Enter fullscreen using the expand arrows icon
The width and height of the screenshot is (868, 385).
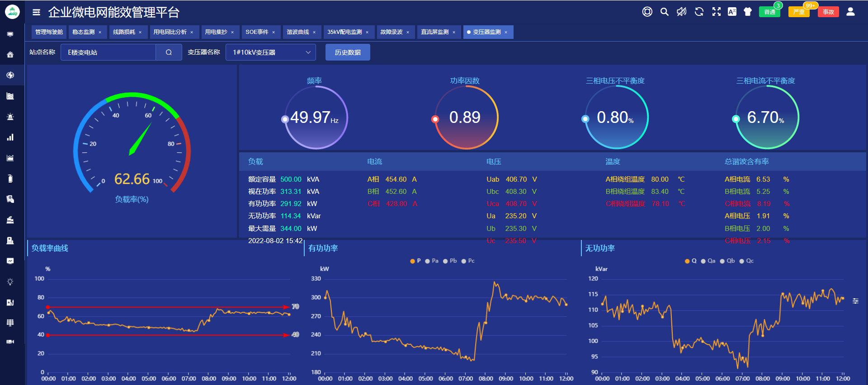coord(716,12)
